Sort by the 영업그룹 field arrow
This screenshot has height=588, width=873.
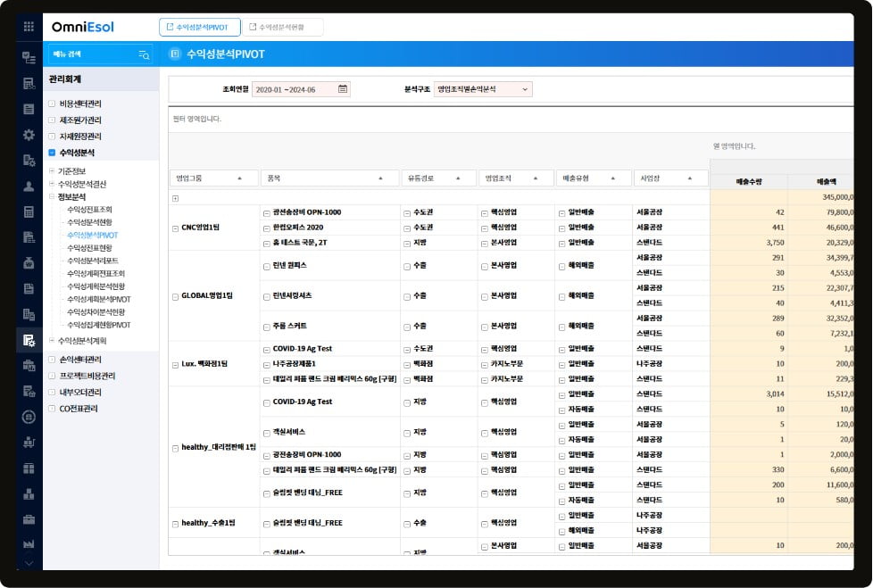click(239, 178)
